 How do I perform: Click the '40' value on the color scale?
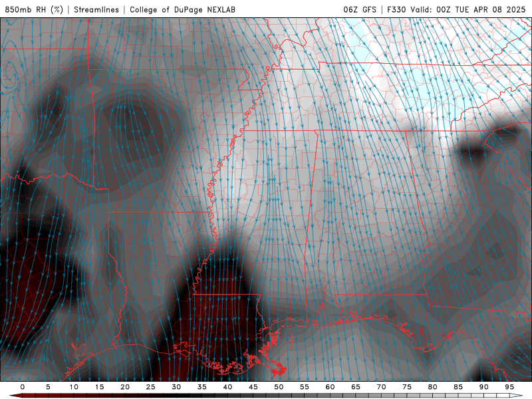point(227,387)
